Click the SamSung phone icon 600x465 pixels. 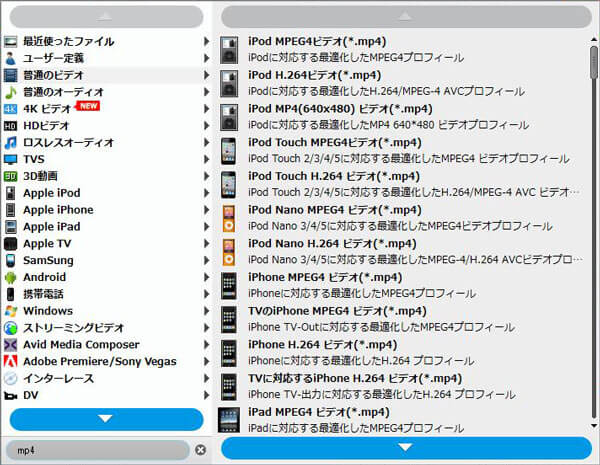tap(11, 260)
